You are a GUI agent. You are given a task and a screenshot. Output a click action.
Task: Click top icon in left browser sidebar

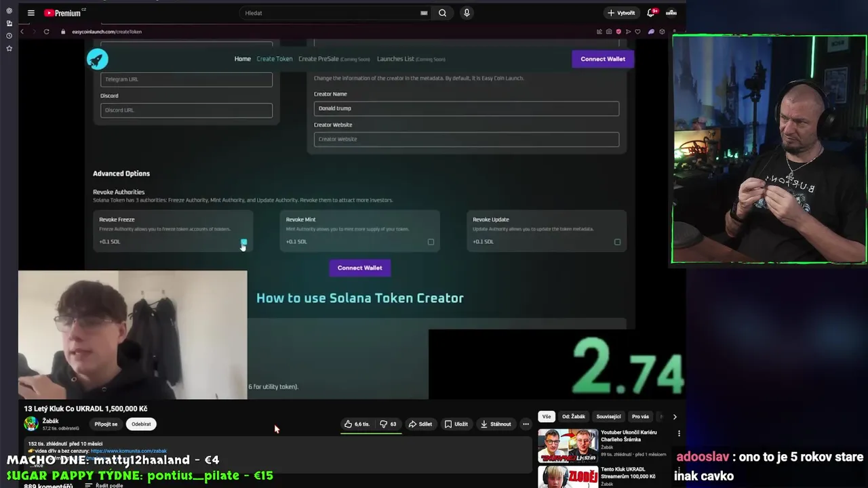point(9,11)
